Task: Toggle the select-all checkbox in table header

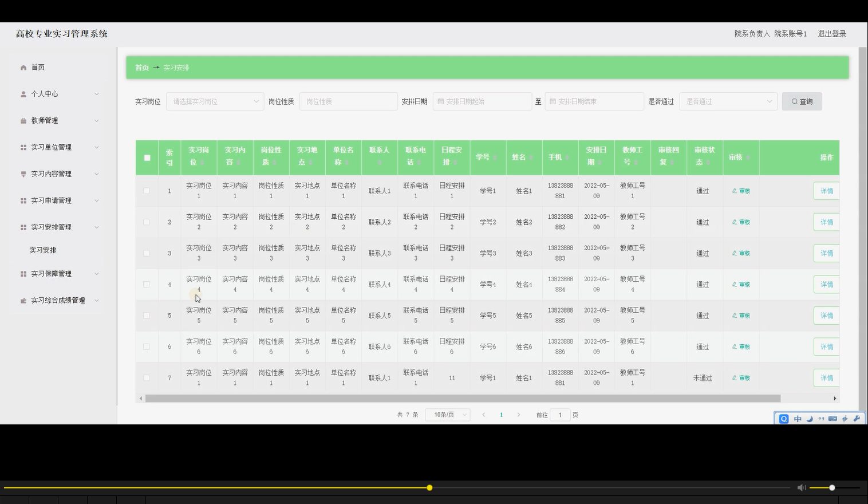Action: pyautogui.click(x=147, y=157)
